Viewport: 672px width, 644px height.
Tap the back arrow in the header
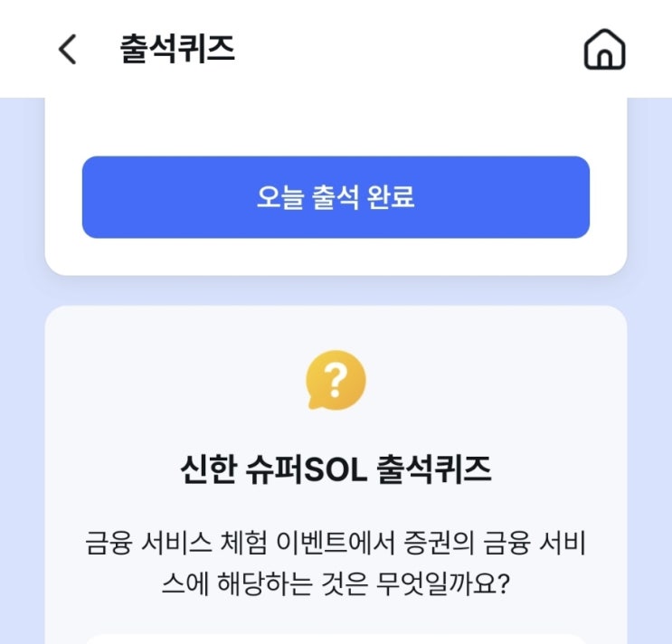pos(68,49)
